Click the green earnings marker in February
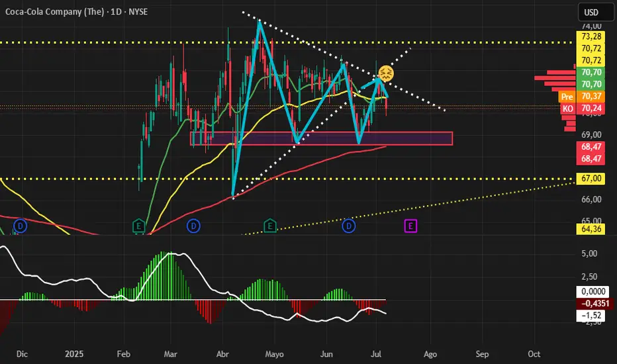The image size is (617, 364). 138,226
